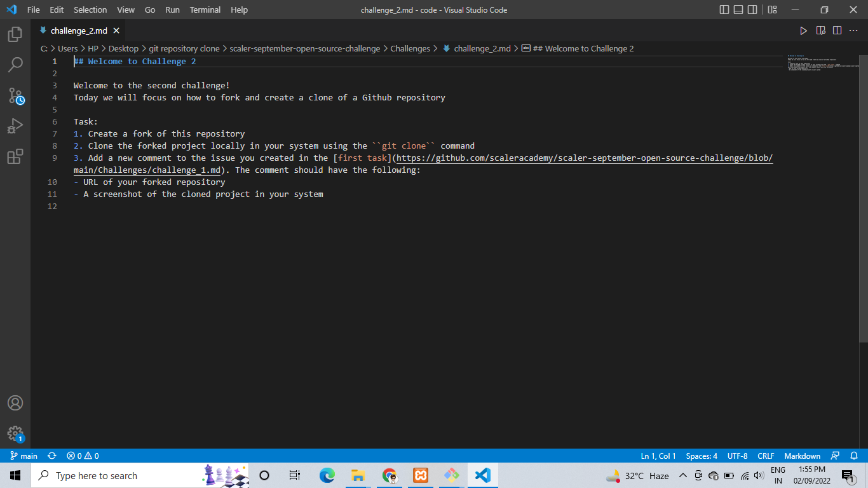Open the Accounts menu icon

point(15,403)
